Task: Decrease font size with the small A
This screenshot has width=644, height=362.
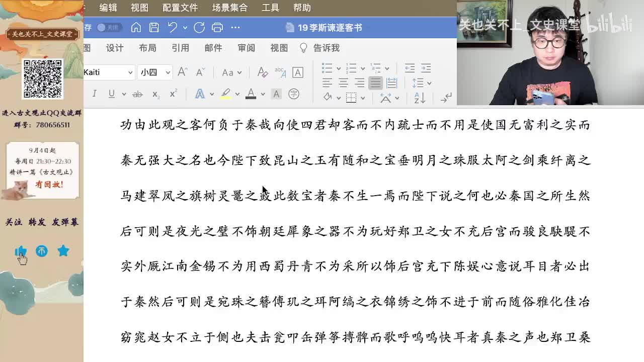Action: coord(200,72)
